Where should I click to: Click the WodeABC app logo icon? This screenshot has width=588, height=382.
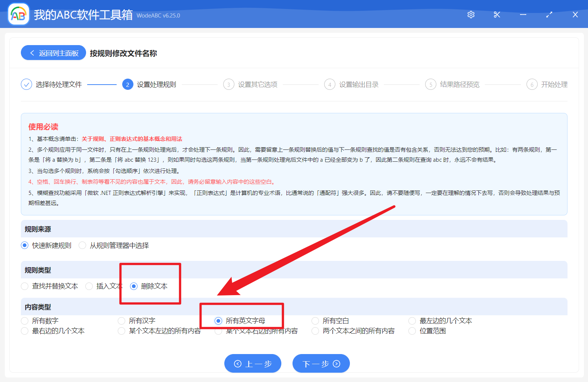(x=19, y=15)
